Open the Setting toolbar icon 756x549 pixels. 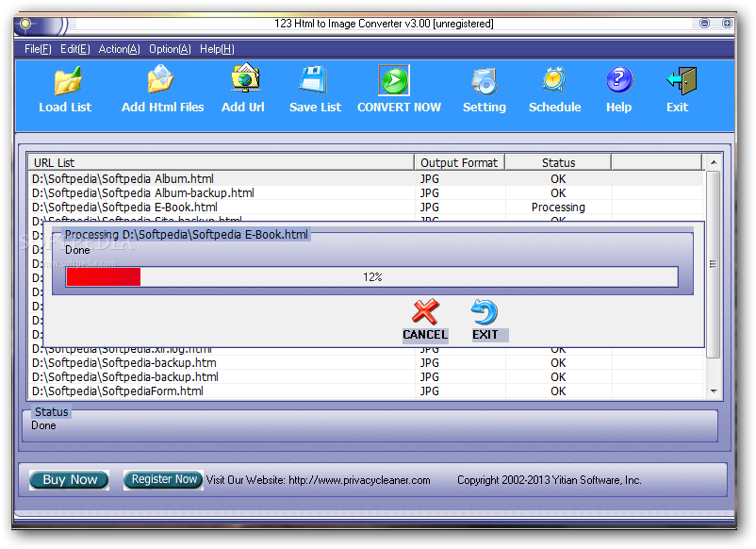(485, 80)
